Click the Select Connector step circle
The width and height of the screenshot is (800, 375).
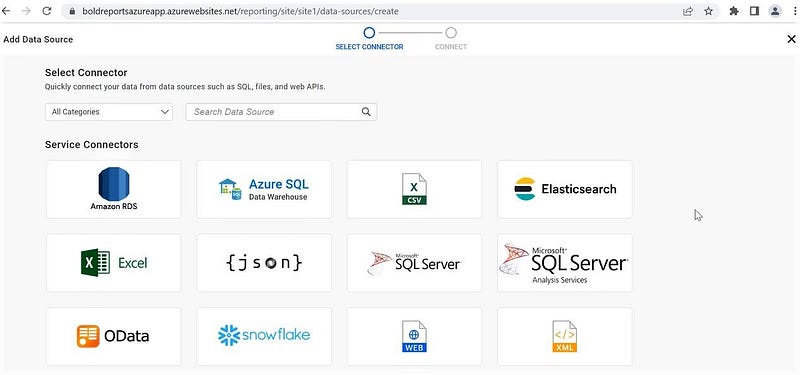click(369, 33)
